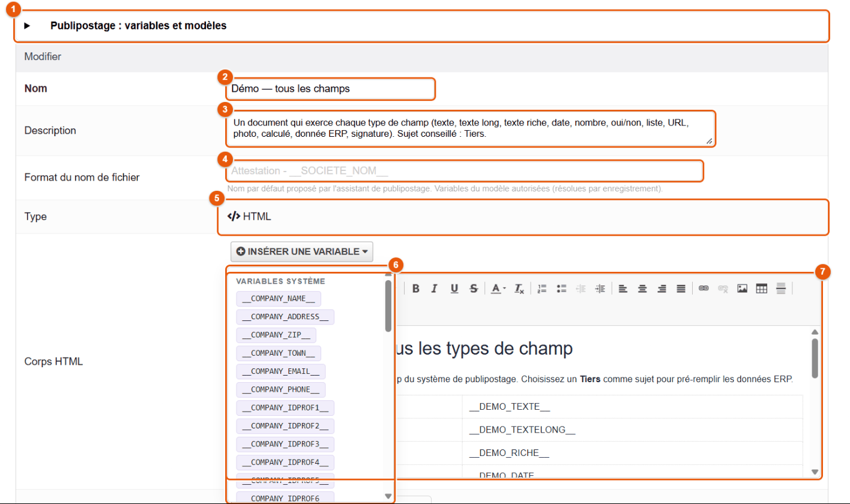The width and height of the screenshot is (850, 504).
Task: Choose __COMPANY_IDPROF2__ from the variable list
Action: coord(286,426)
